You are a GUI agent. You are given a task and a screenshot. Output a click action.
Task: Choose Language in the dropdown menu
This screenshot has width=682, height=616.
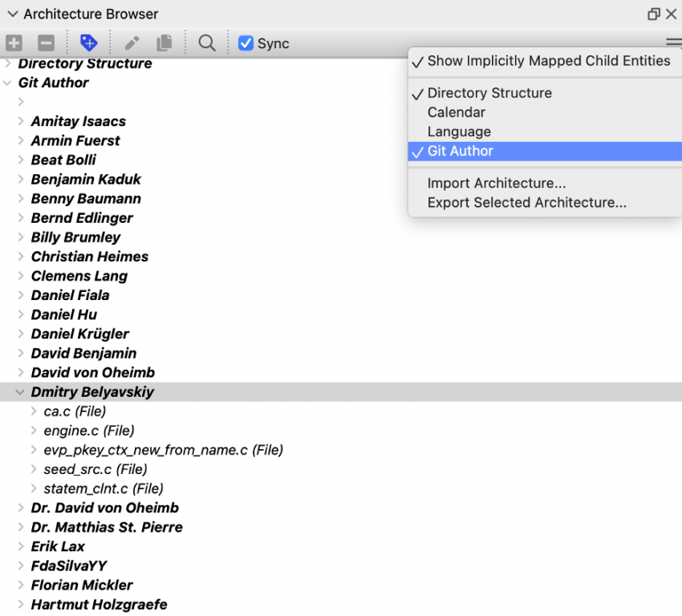459,132
